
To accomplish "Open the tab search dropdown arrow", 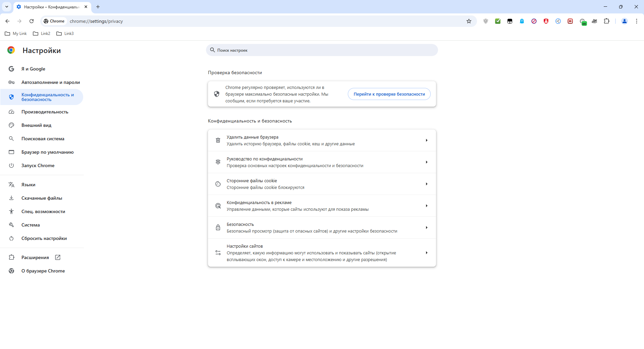I will point(7,7).
